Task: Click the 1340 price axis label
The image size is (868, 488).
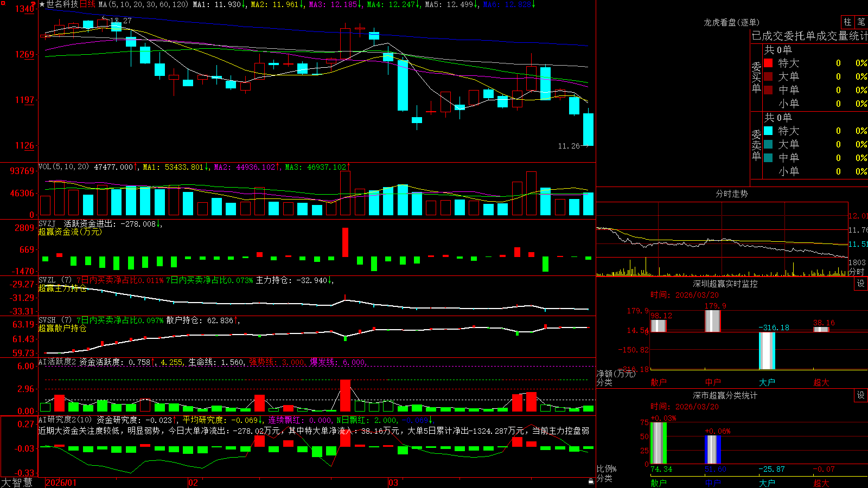Action: pos(24,9)
